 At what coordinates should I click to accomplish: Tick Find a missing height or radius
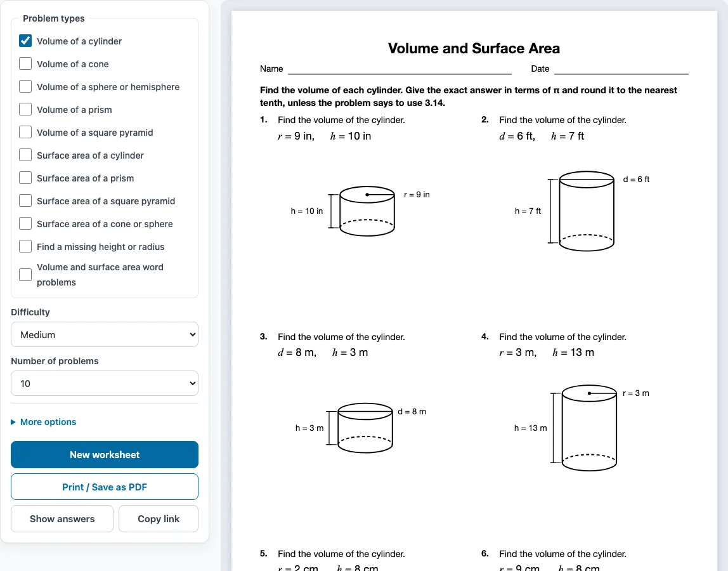(25, 246)
